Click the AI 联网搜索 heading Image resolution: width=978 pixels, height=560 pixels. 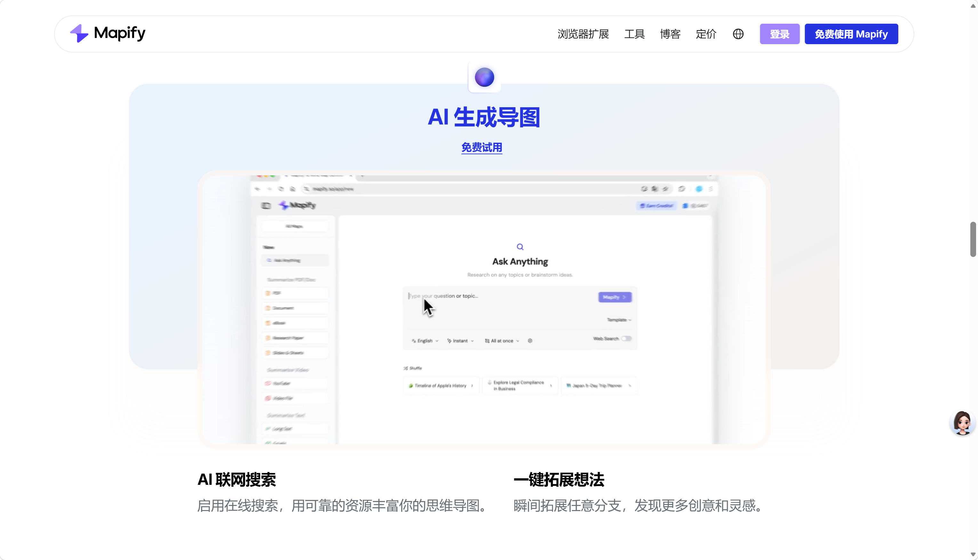coord(236,480)
